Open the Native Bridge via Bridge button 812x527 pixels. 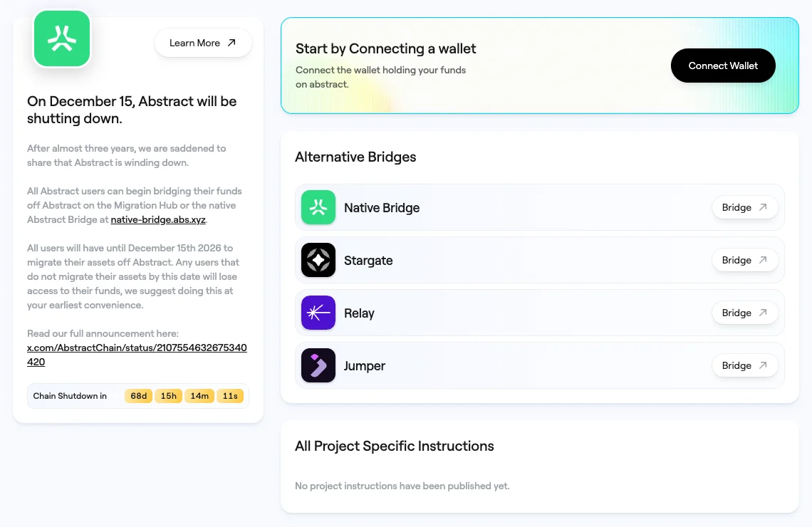coord(744,207)
